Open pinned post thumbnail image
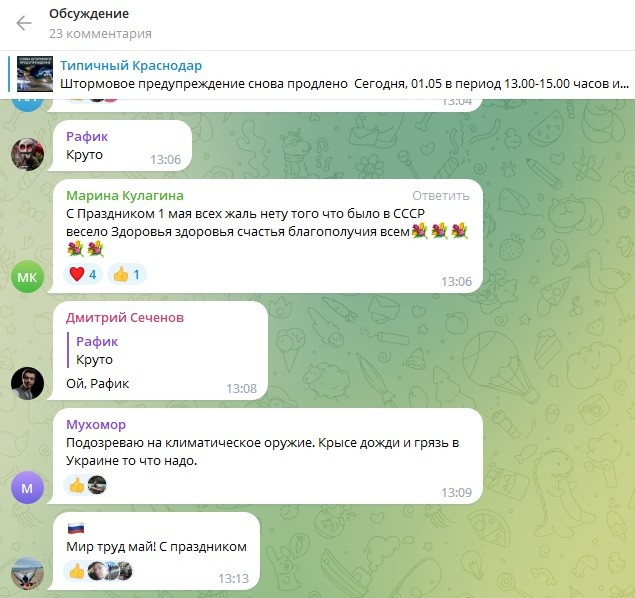The width and height of the screenshot is (635, 598). (x=35, y=74)
